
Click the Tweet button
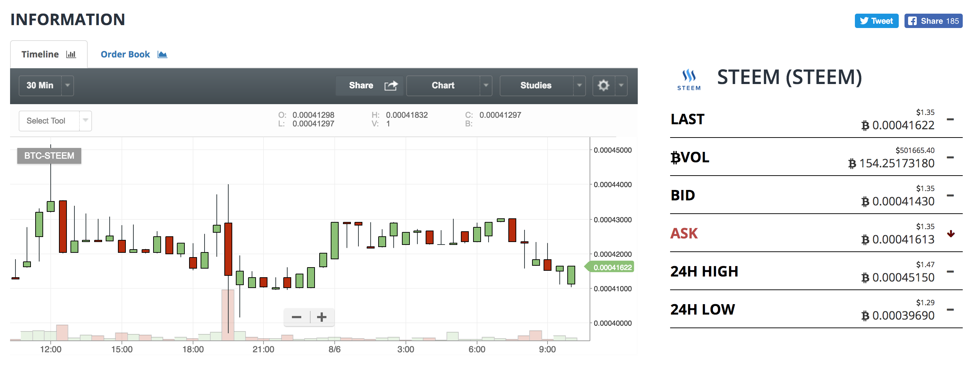pos(876,21)
